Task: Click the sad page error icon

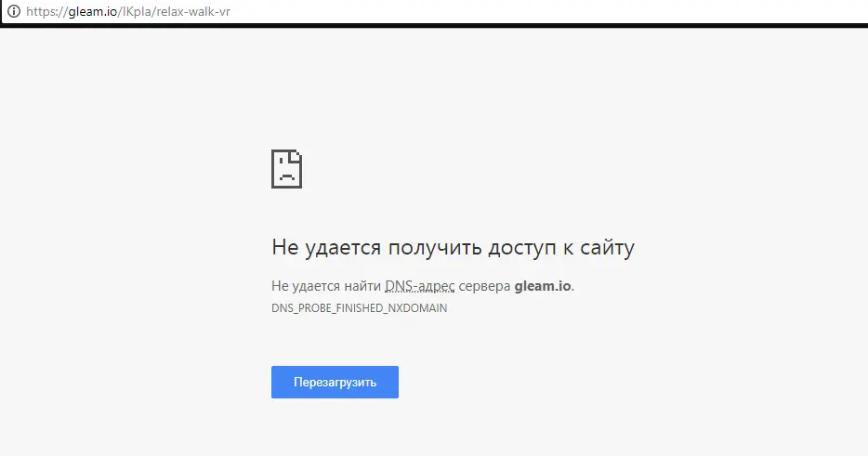Action: tap(287, 169)
